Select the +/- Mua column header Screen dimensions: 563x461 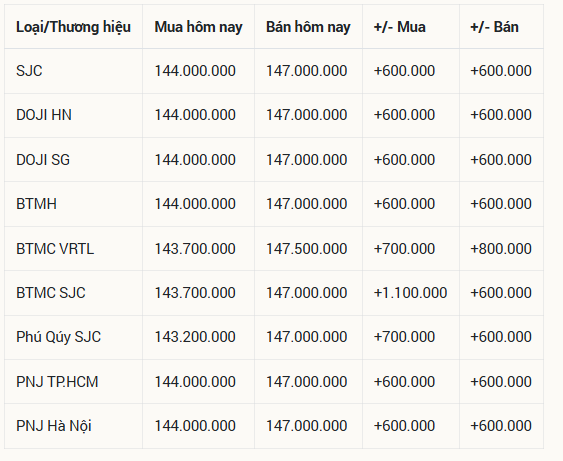[400, 27]
